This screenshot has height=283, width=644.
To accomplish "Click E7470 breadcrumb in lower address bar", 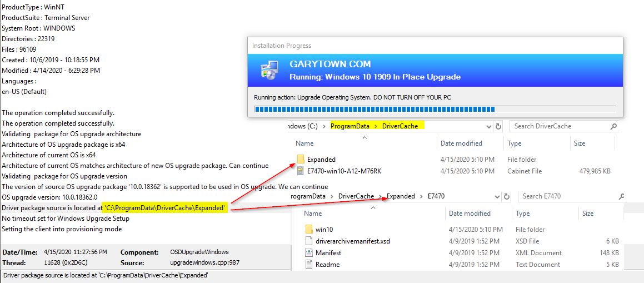I will pos(436,196).
